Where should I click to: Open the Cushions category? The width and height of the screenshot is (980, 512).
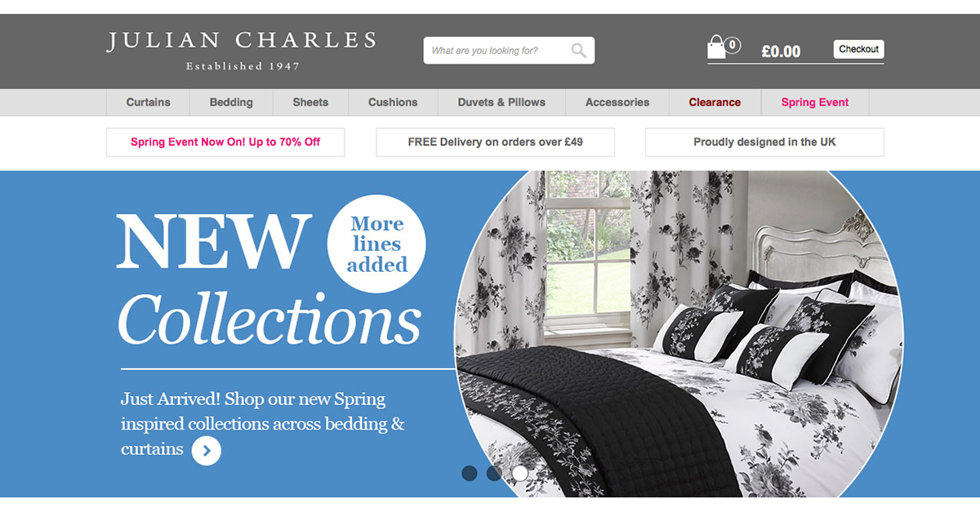(393, 102)
